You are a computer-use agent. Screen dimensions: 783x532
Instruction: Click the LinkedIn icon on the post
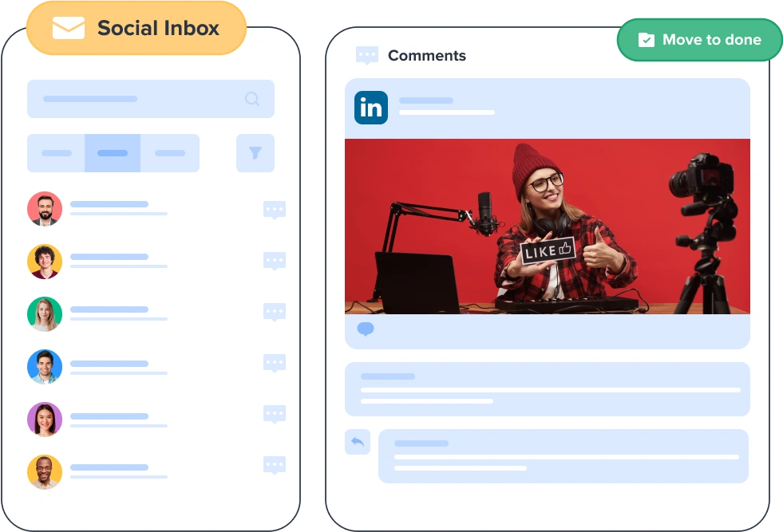pyautogui.click(x=370, y=108)
